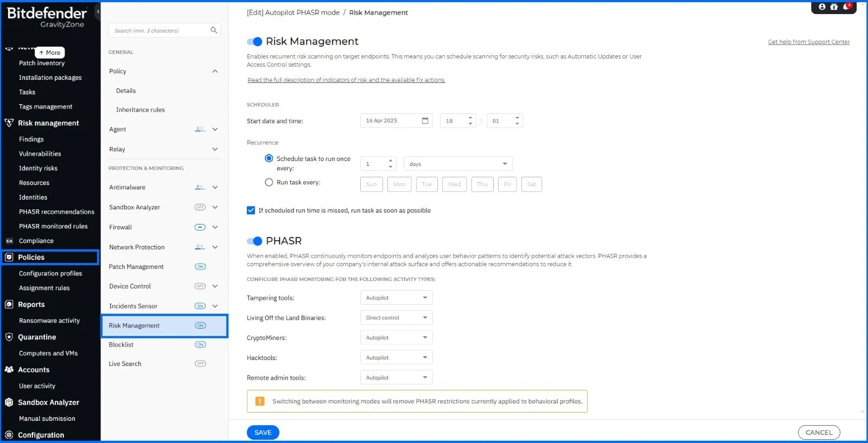Screen dimensions: 868x443
Task: Go to PHASR recommendations in sidebar
Action: (56, 212)
